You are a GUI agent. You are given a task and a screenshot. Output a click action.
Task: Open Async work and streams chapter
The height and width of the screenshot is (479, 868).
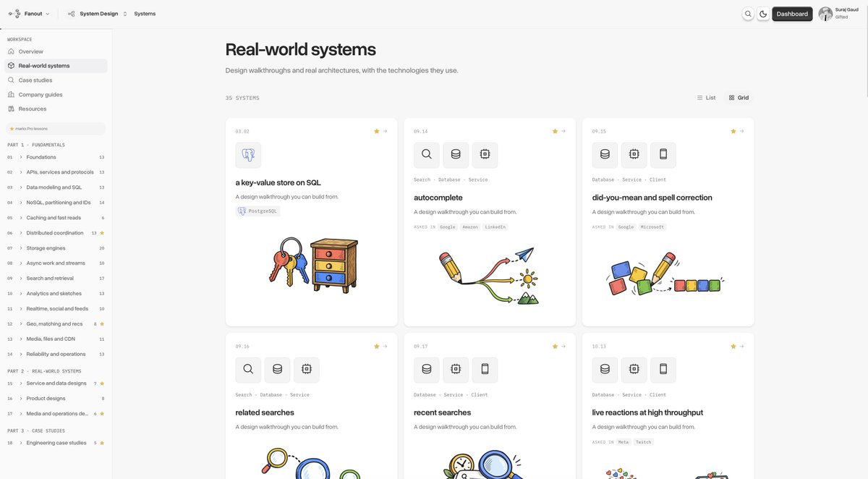click(x=56, y=263)
